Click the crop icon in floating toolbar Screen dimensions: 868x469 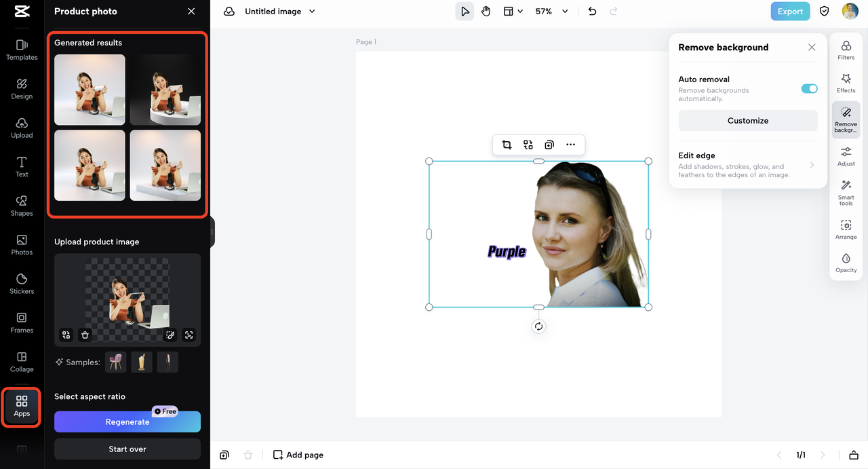507,145
